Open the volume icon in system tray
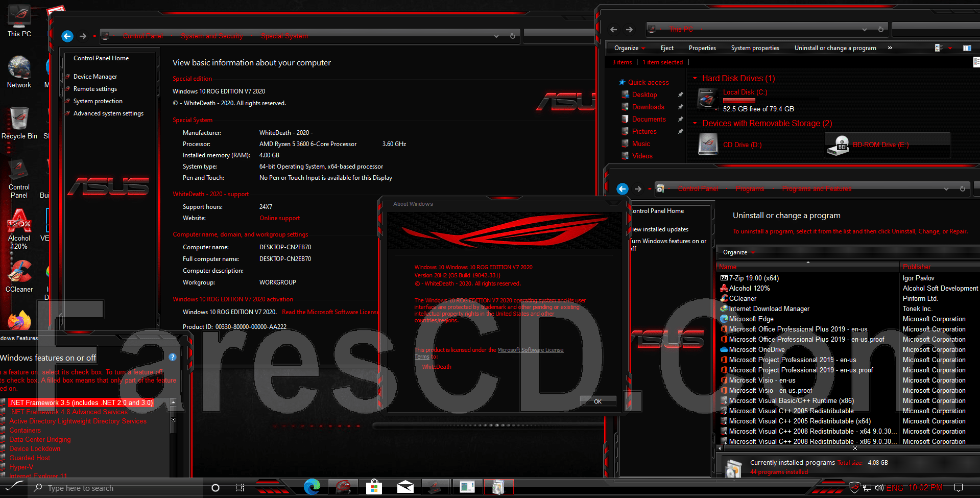The image size is (980, 498). (x=879, y=488)
